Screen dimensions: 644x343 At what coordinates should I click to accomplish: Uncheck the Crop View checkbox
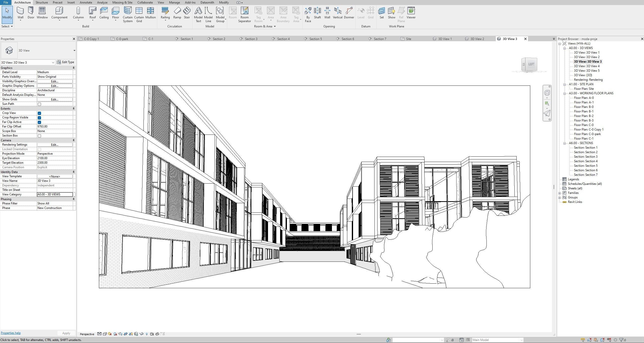click(39, 113)
